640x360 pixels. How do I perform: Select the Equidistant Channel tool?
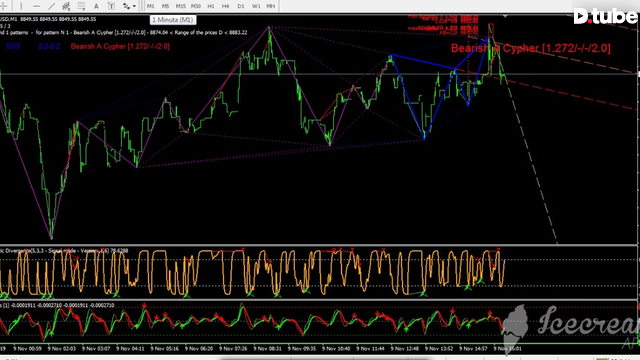(x=66, y=6)
